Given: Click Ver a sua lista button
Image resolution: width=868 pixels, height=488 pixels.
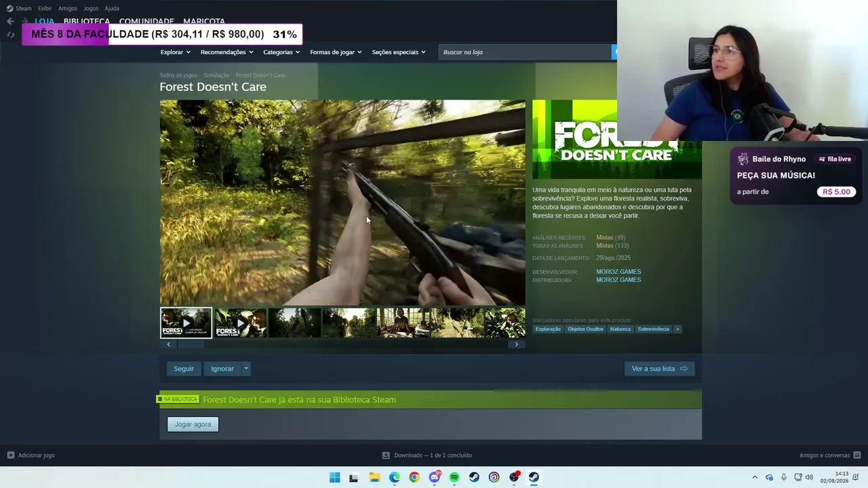Looking at the screenshot, I should coord(659,369).
